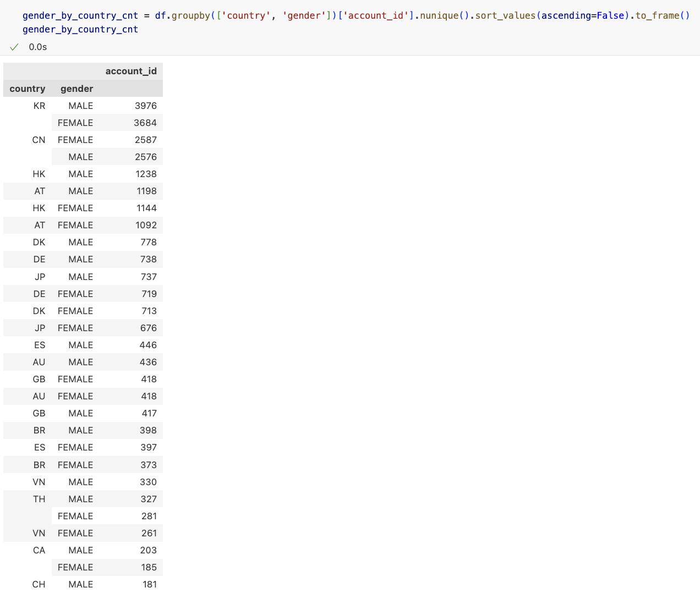Click the value 418 in AU FEMALE row

tap(149, 396)
